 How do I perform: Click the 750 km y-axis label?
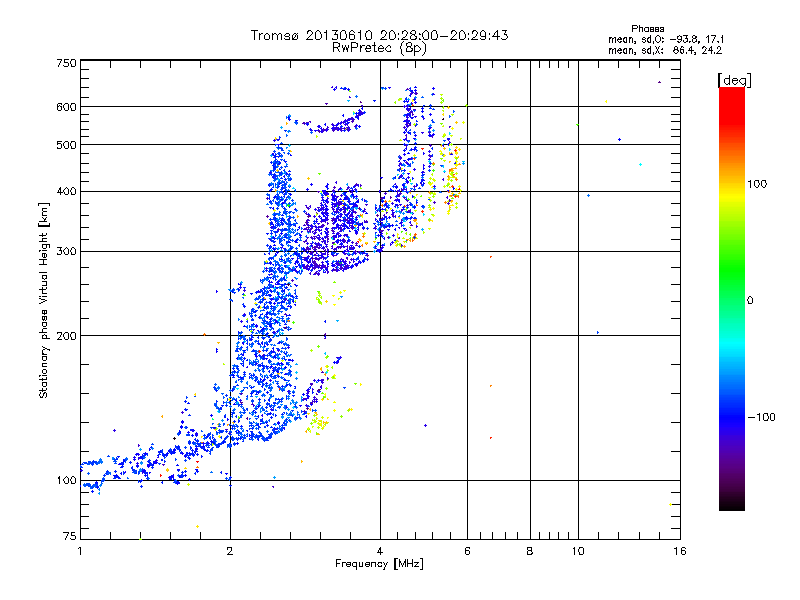click(66, 63)
